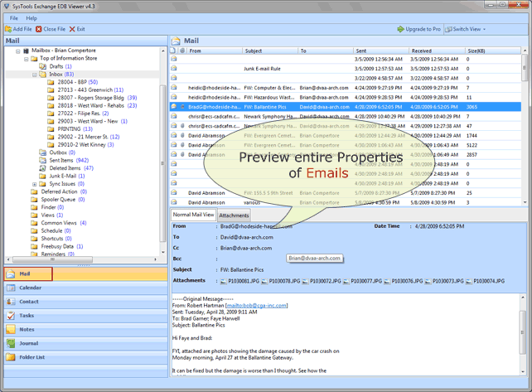Image resolution: width=532 pixels, height=392 pixels.
Task: Select the Drafts folder icon
Action: click(x=43, y=66)
